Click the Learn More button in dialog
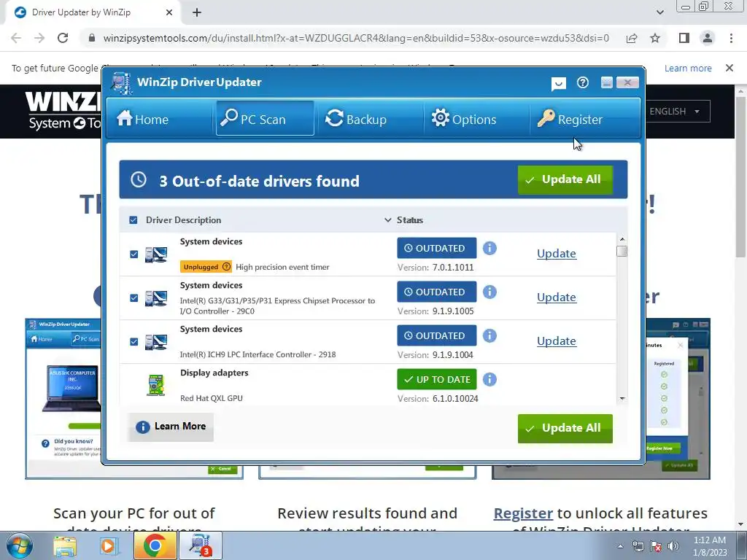The width and height of the screenshot is (747, 560). point(171,427)
